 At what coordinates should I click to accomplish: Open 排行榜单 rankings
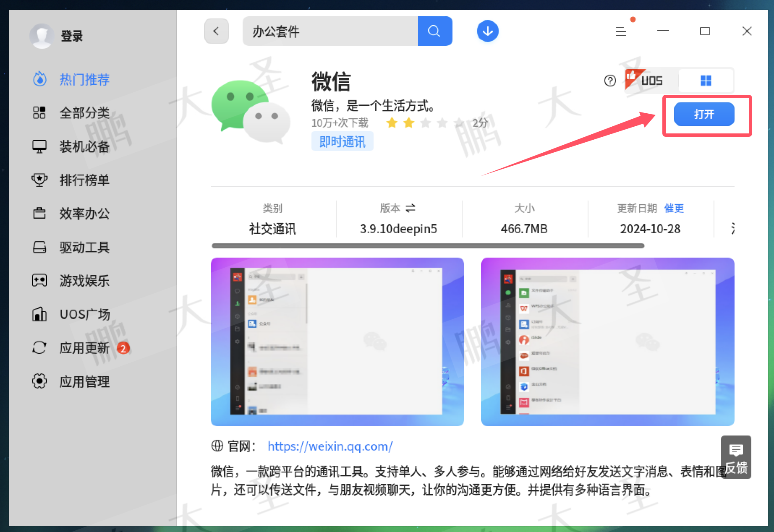(84, 180)
